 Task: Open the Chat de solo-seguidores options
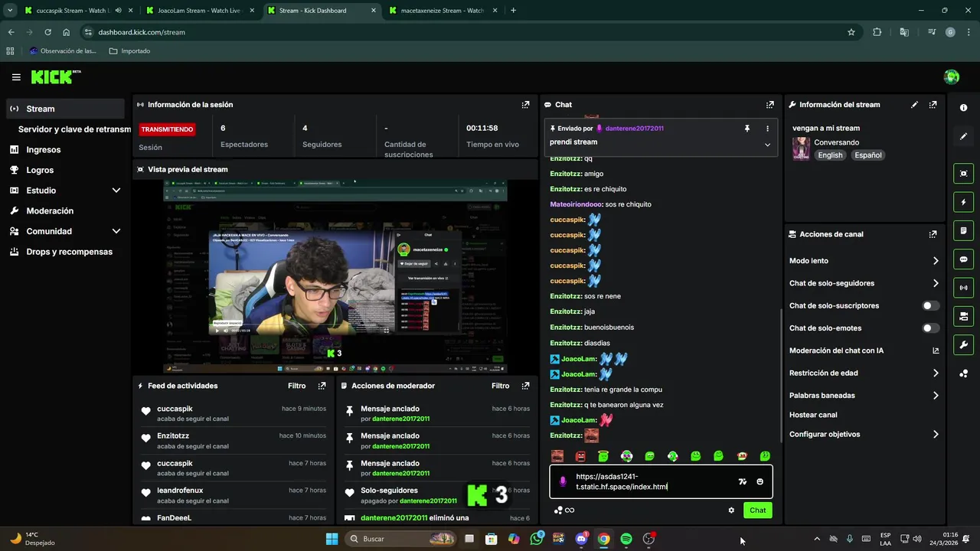[864, 283]
